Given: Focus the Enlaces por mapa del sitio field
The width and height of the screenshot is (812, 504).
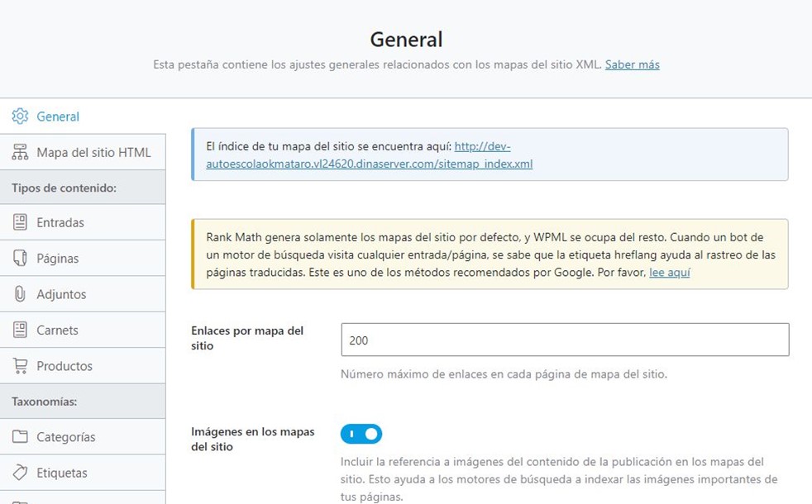Looking at the screenshot, I should [x=565, y=340].
